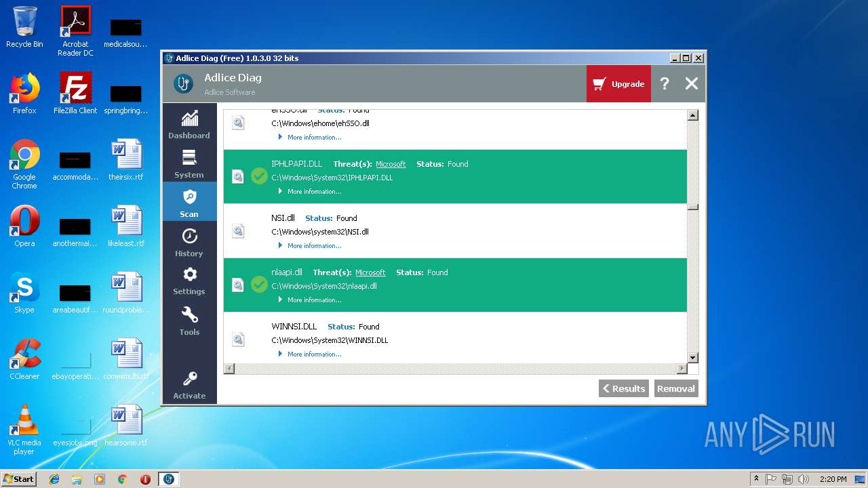Select the Google Chrome desktop icon

24,164
